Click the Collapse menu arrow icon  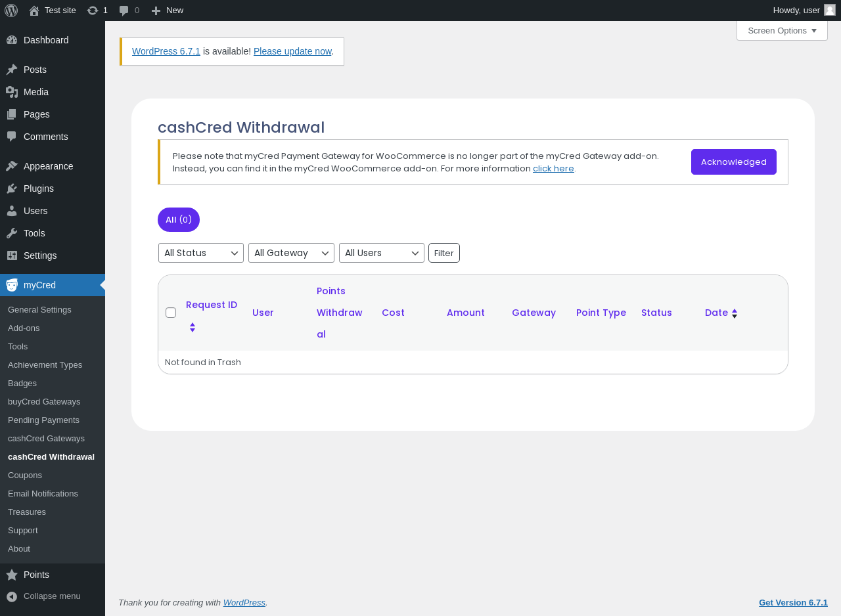pyautogui.click(x=12, y=596)
